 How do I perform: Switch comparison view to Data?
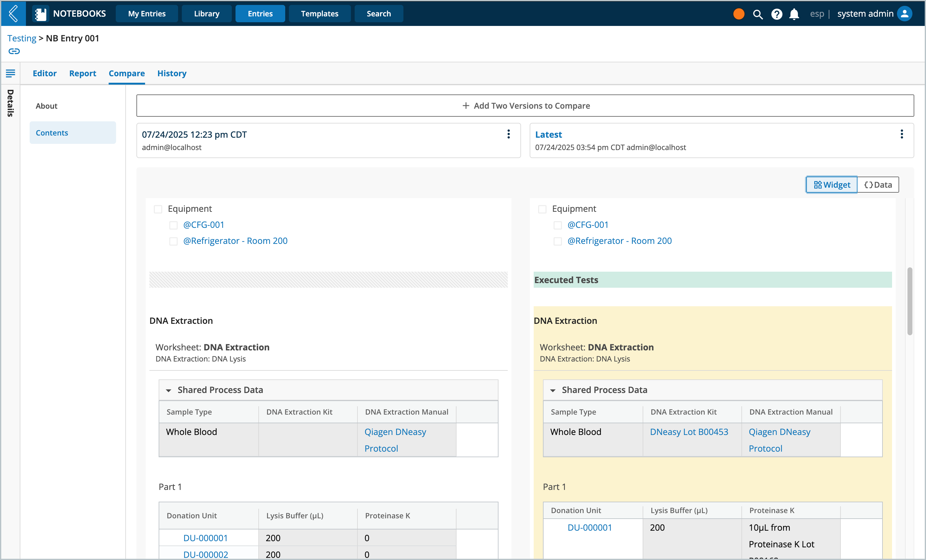click(878, 185)
